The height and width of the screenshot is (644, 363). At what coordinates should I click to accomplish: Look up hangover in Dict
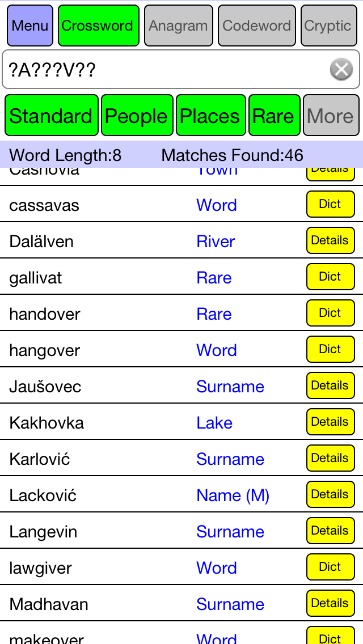point(330,349)
